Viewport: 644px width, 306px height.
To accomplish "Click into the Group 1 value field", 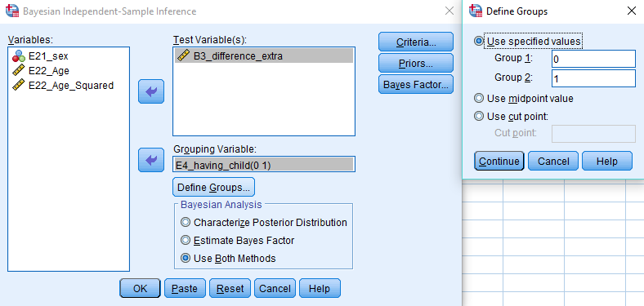I will click(593, 59).
